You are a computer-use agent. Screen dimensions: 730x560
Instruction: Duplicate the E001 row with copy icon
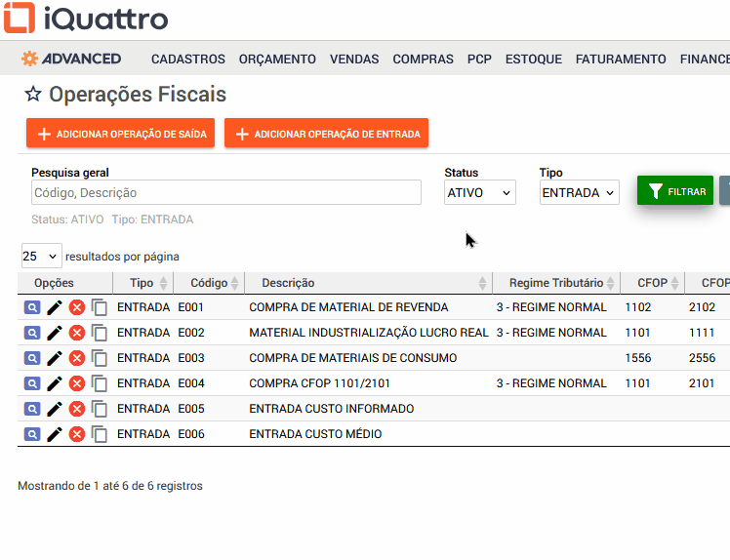100,307
